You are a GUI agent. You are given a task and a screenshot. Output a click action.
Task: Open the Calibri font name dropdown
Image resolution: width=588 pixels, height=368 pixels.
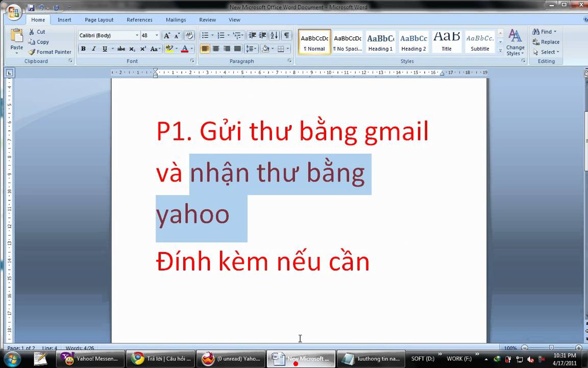[137, 35]
